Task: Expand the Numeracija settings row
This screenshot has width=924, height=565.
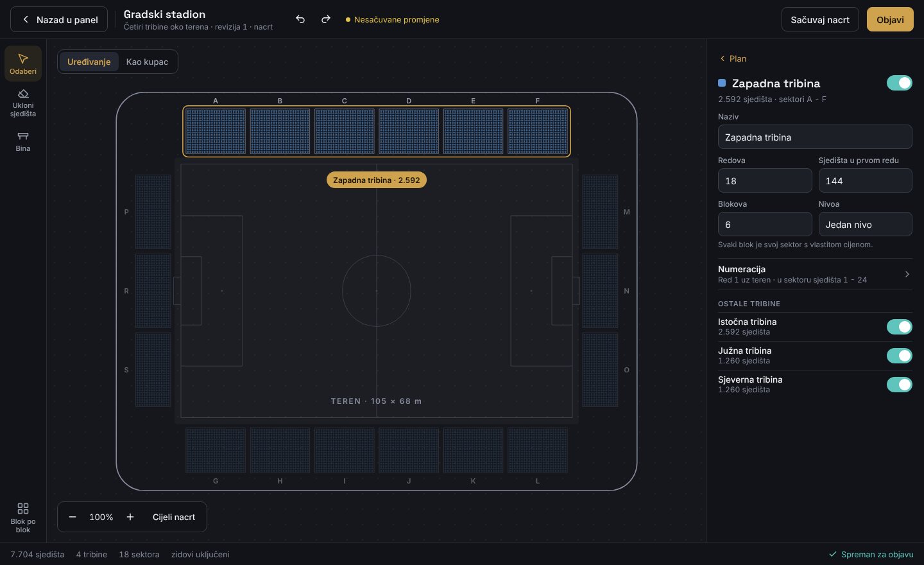Action: (x=815, y=274)
